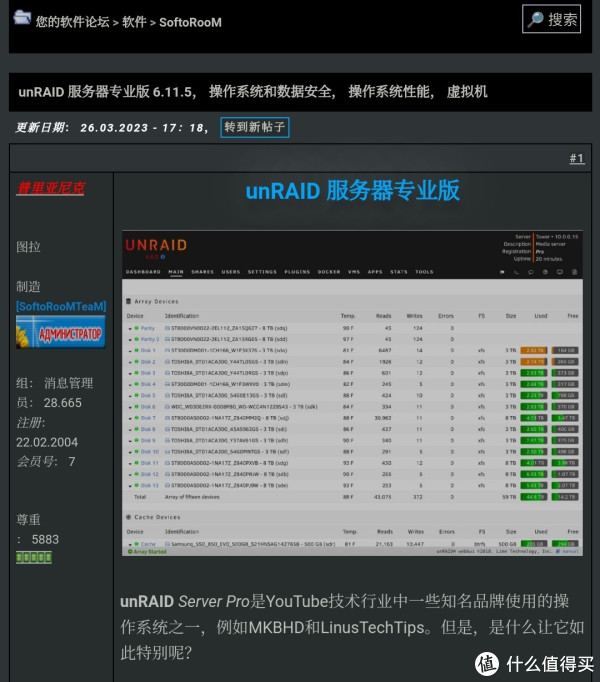Click the unRAID 服务器专业版 blue post heading

pos(352,190)
